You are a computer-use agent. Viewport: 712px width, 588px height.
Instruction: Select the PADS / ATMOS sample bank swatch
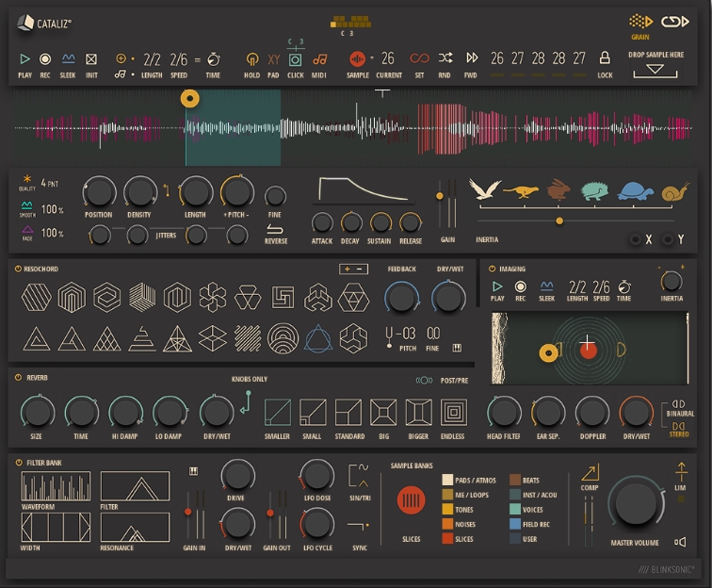447,480
